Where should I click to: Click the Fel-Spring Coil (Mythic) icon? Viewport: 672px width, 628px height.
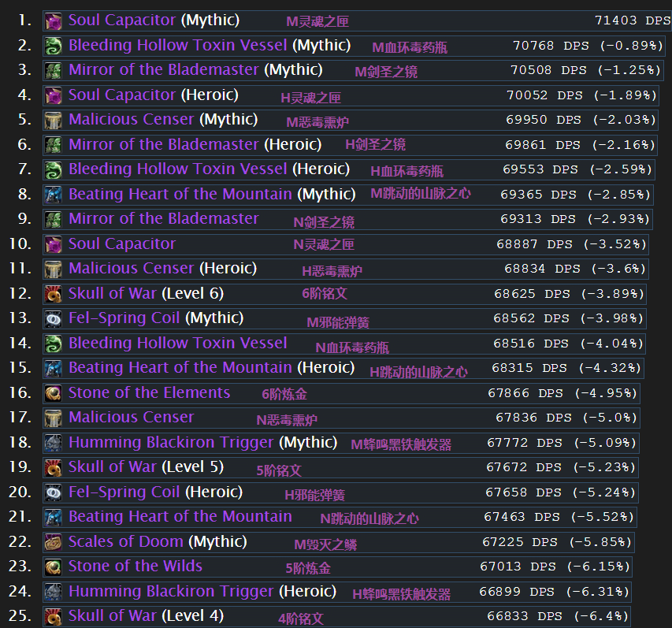click(54, 319)
